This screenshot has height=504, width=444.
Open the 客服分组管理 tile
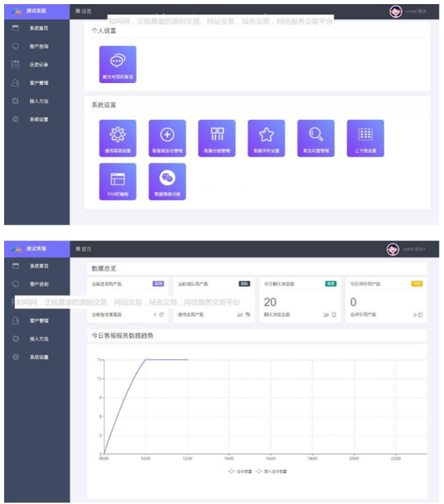pos(217,138)
